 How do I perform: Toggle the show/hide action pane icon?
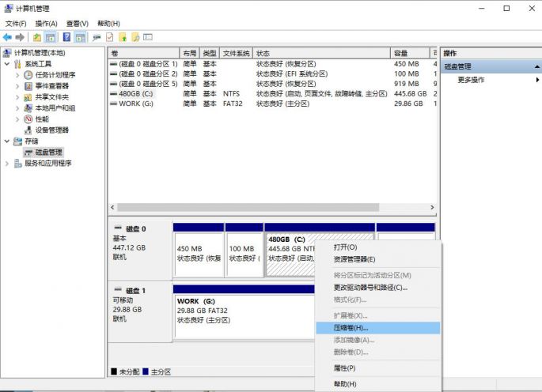[80, 37]
